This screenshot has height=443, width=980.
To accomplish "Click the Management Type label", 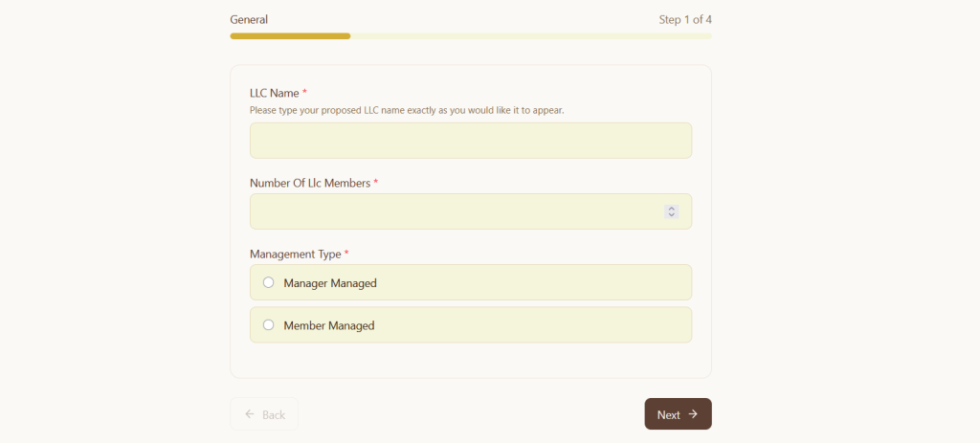I will pyautogui.click(x=296, y=254).
